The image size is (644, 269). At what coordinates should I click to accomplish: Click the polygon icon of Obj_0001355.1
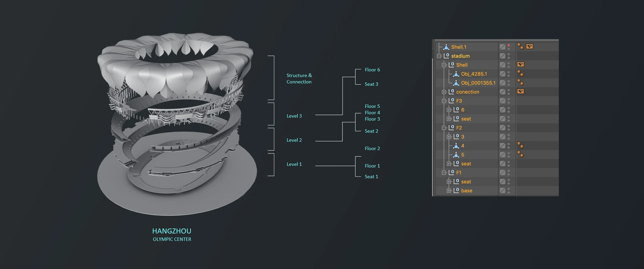click(x=456, y=83)
